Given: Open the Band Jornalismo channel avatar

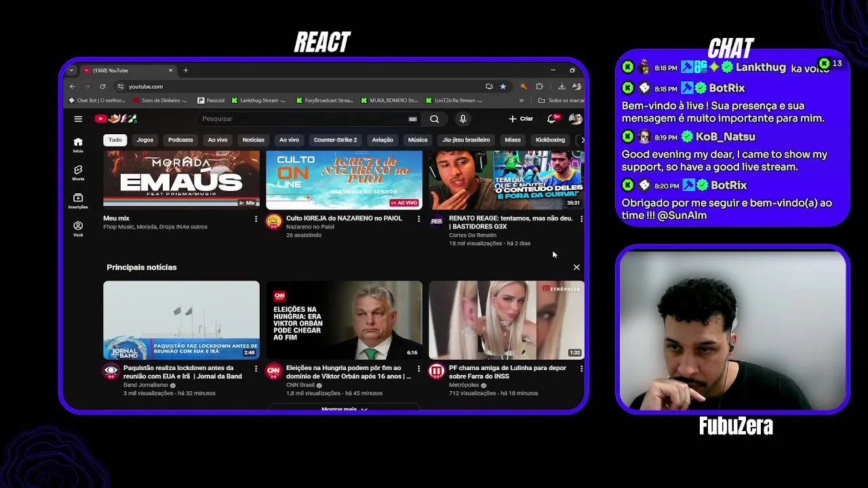Looking at the screenshot, I should [111, 371].
